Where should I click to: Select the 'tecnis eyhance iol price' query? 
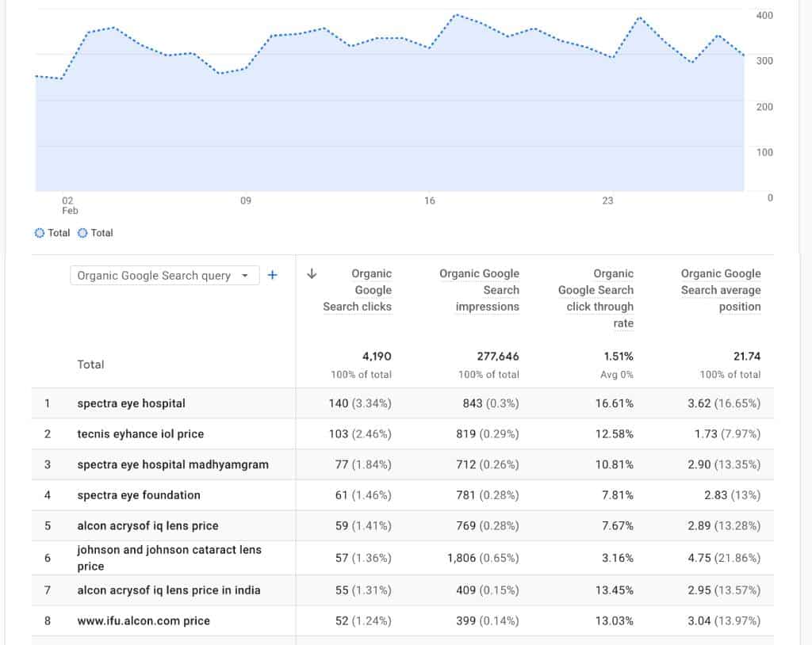[140, 433]
